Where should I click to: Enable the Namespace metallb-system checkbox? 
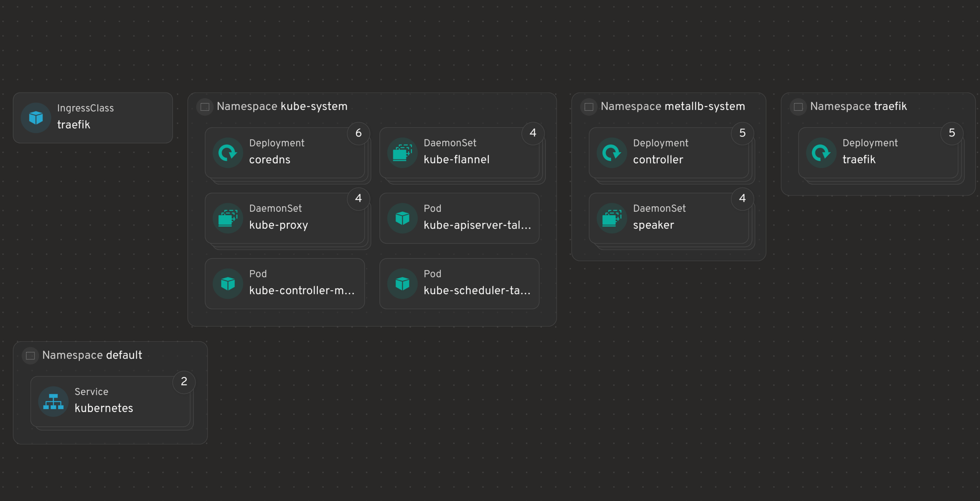tap(589, 107)
